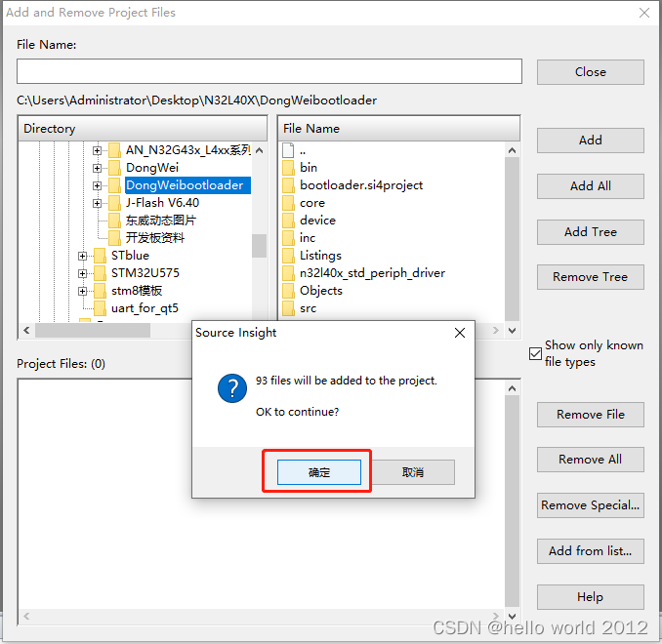Select 开发板资料 folder in tree
Screen dimensions: 662x644
click(155, 238)
